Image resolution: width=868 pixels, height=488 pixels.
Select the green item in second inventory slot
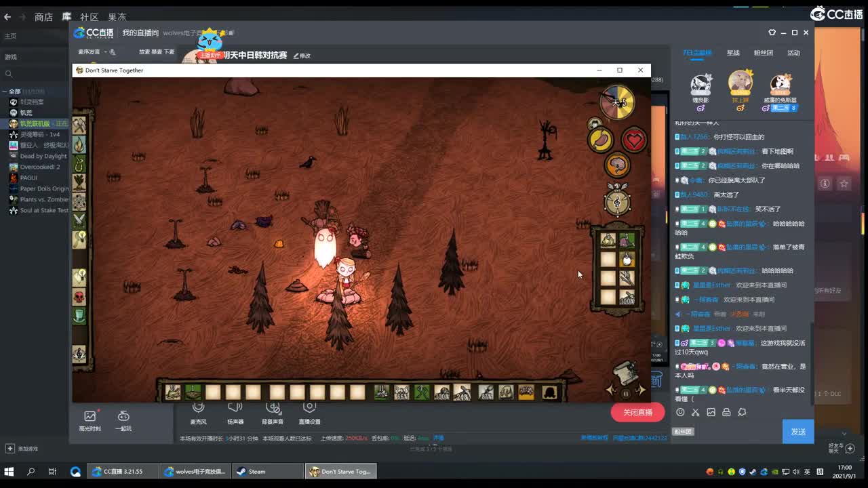(193, 392)
